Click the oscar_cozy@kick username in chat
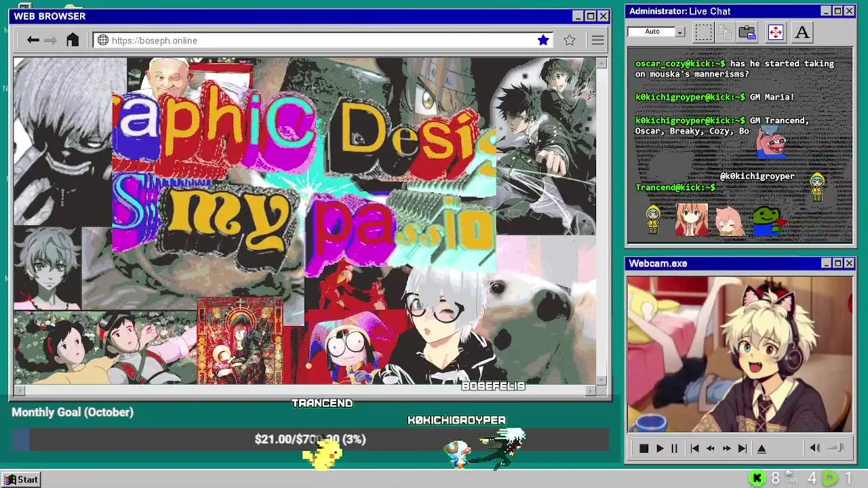The image size is (868, 488). coord(680,64)
